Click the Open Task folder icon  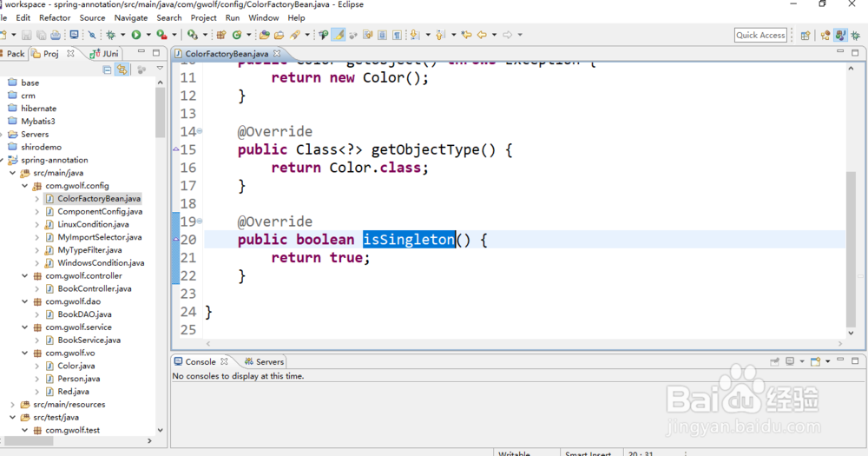coord(279,35)
